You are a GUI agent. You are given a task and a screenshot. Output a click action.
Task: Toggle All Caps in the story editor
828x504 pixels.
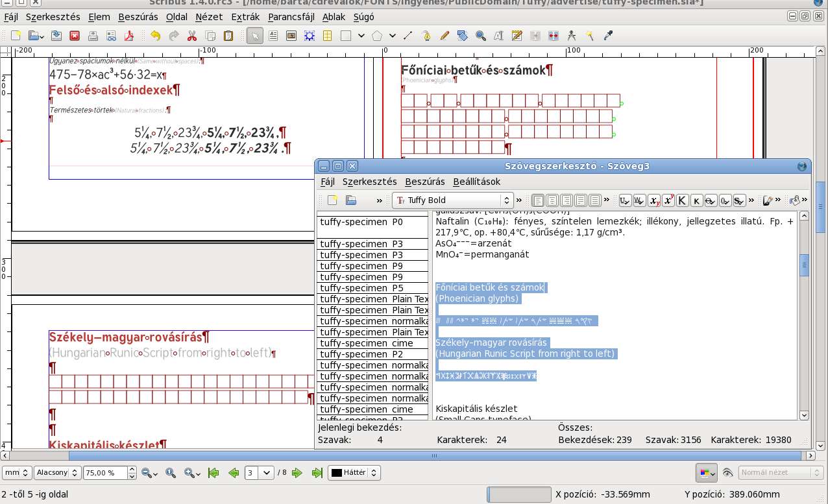point(682,200)
